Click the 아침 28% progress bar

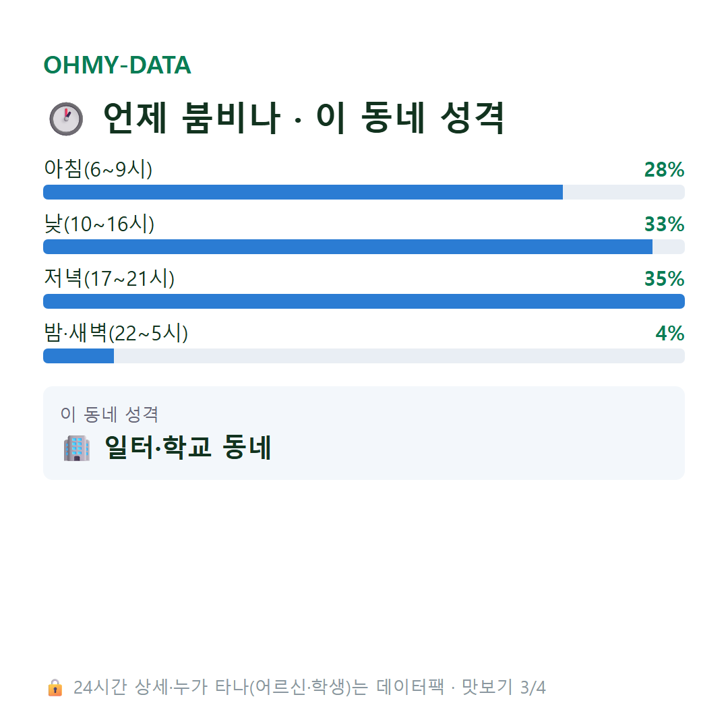click(x=364, y=192)
